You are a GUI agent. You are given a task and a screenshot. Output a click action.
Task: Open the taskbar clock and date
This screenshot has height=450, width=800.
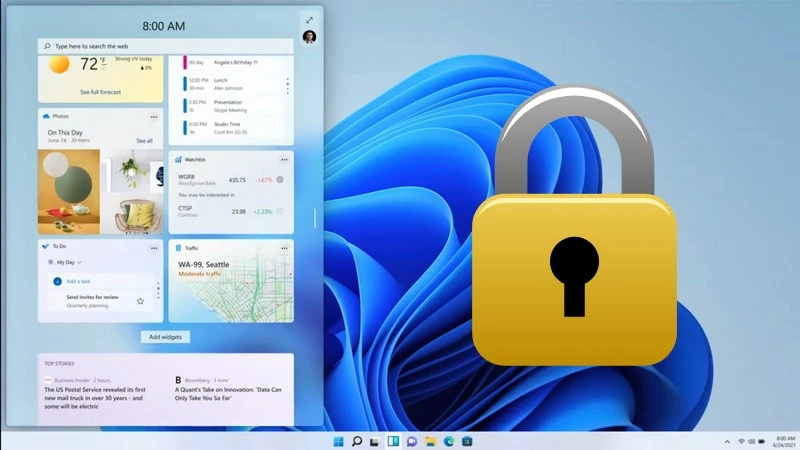point(785,442)
